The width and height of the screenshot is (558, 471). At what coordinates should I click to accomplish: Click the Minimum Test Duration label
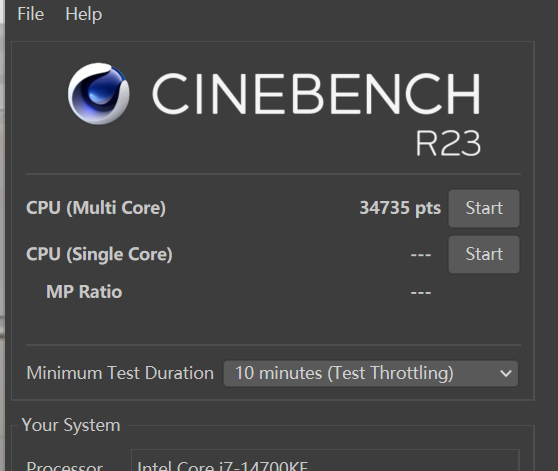pyautogui.click(x=120, y=373)
